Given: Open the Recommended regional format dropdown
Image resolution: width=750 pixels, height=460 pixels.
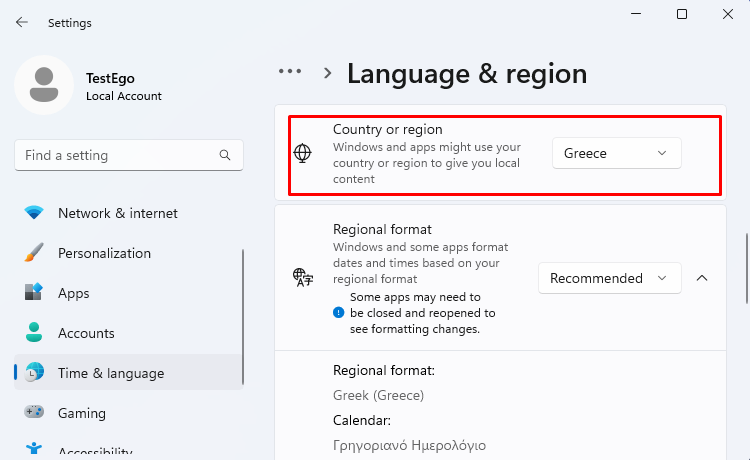Looking at the screenshot, I should pyautogui.click(x=609, y=278).
